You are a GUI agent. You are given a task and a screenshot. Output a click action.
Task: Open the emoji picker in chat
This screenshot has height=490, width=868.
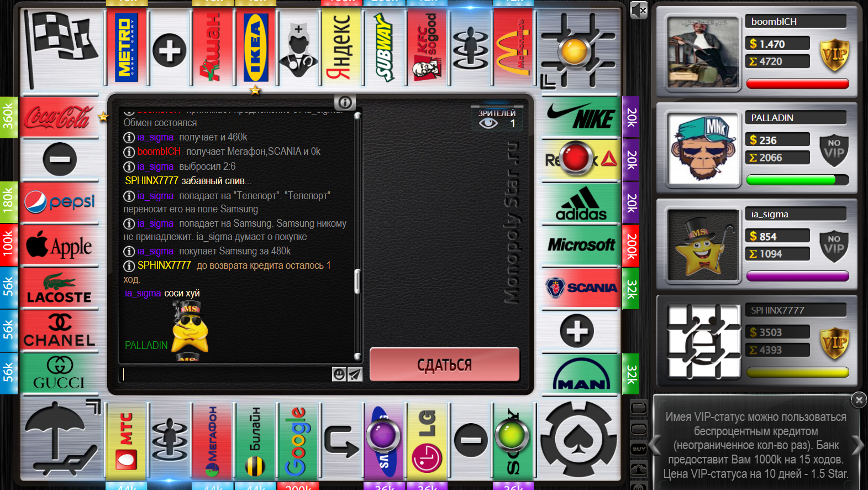coord(339,374)
